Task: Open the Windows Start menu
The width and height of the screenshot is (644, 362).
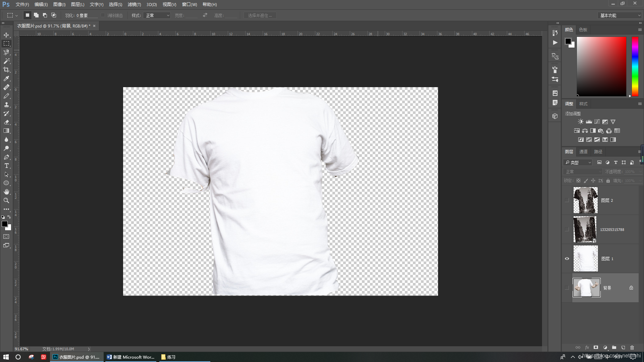Action: coord(6,357)
